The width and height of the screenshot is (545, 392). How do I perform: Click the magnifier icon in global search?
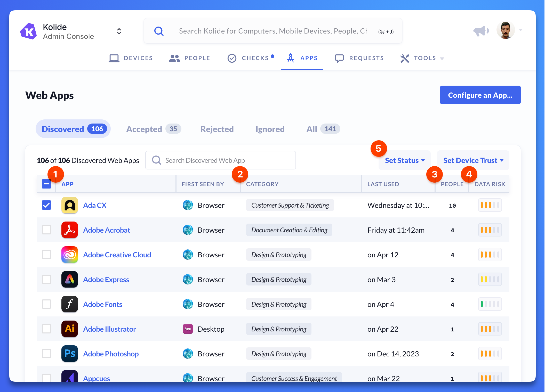click(x=159, y=31)
